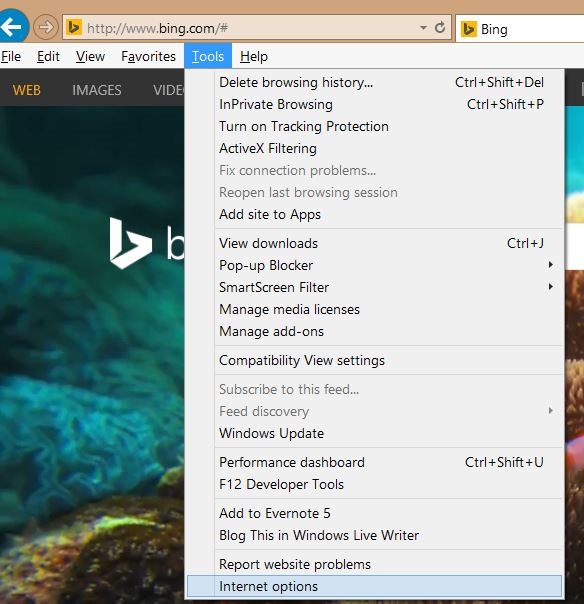This screenshot has width=584, height=604.
Task: Select Add site to Apps
Action: 374,214
